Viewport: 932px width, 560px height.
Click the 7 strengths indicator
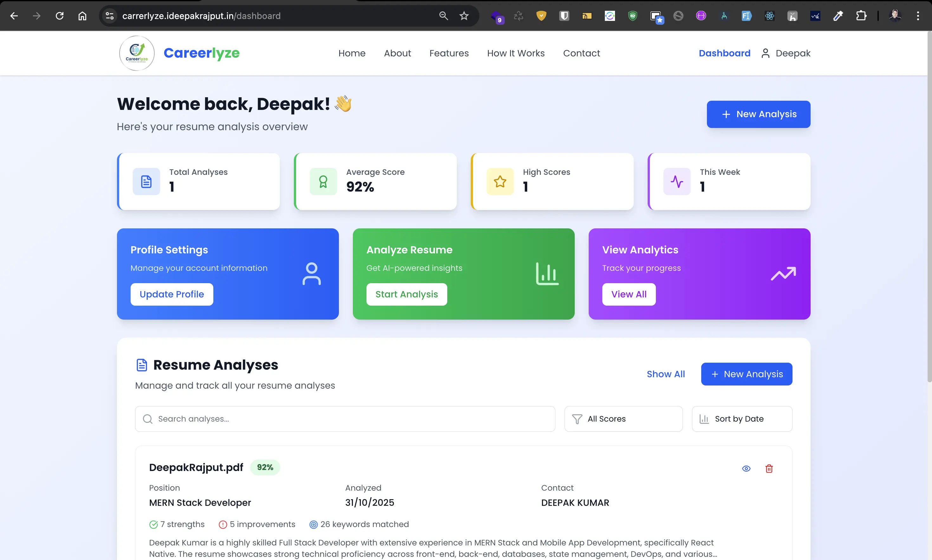[x=177, y=525]
